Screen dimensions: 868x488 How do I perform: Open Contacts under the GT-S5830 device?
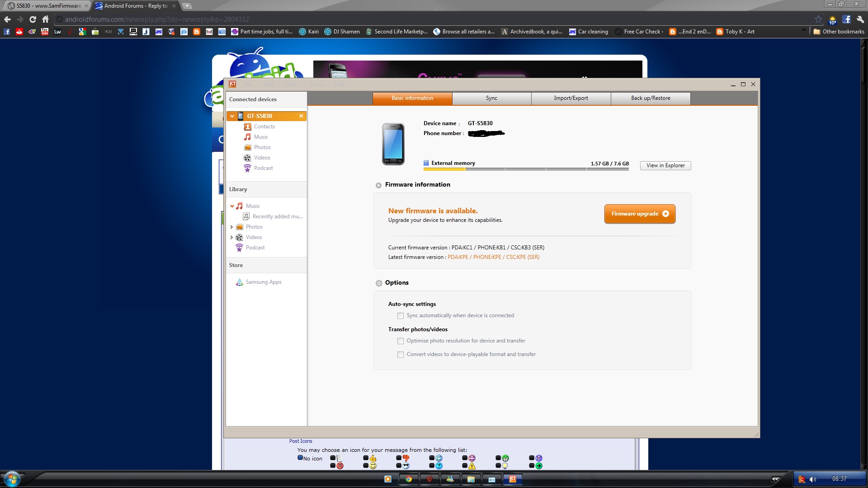[x=264, y=127]
